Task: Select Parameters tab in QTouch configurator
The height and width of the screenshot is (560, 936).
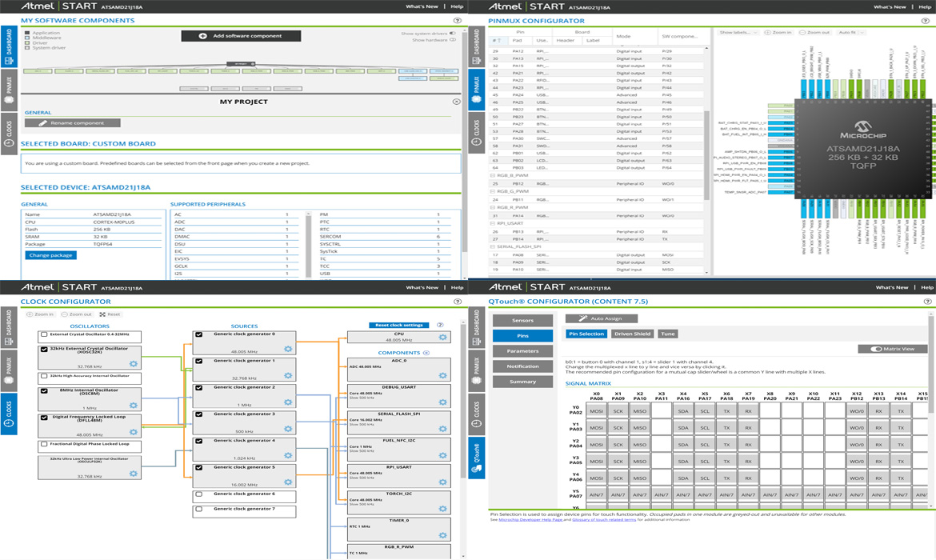Action: (x=522, y=351)
